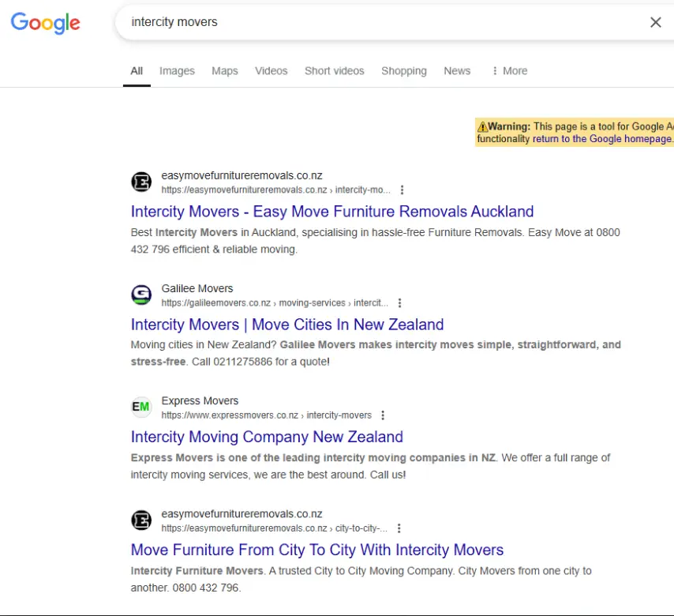
Task: Click the easymovefurnitureremovals.co.nz intercity-mo URL
Action: point(276,190)
